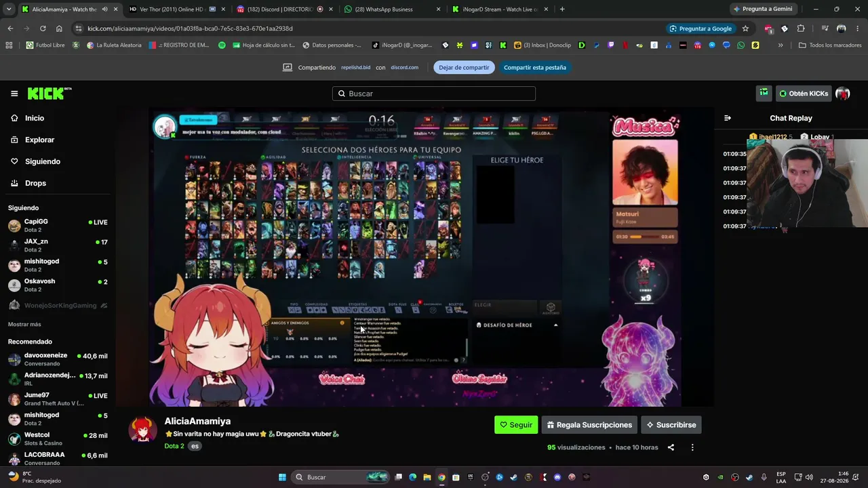Open a new browser tab
This screenshot has height=488, width=868.
(x=562, y=9)
